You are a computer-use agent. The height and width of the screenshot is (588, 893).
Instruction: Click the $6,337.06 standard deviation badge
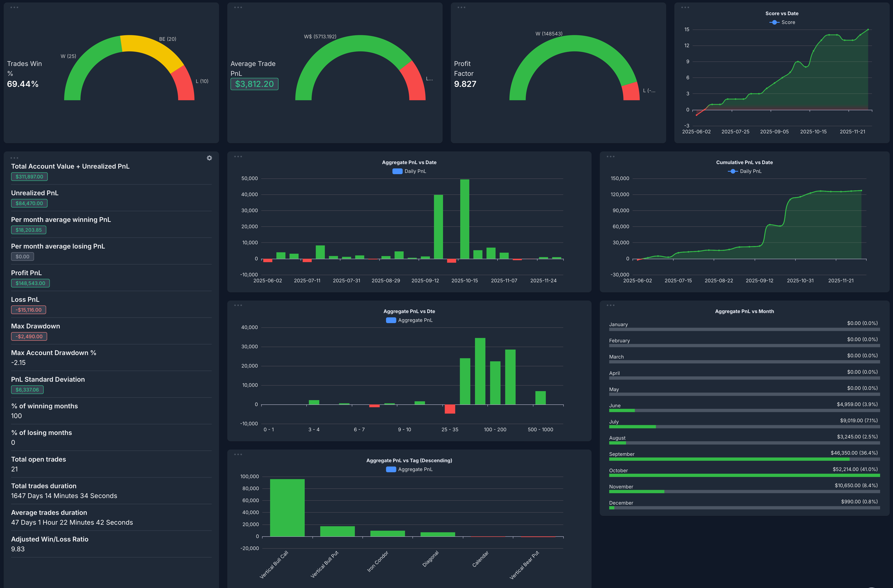pos(27,390)
